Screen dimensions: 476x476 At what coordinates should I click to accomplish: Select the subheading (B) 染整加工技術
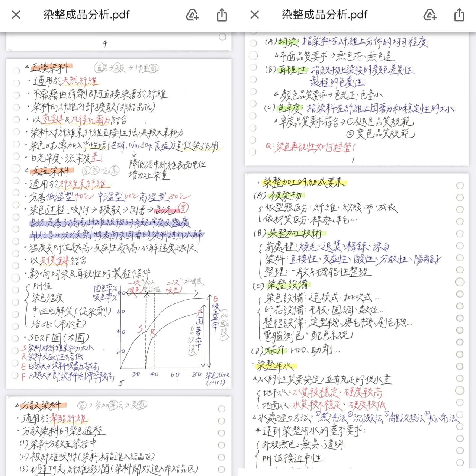(288, 234)
